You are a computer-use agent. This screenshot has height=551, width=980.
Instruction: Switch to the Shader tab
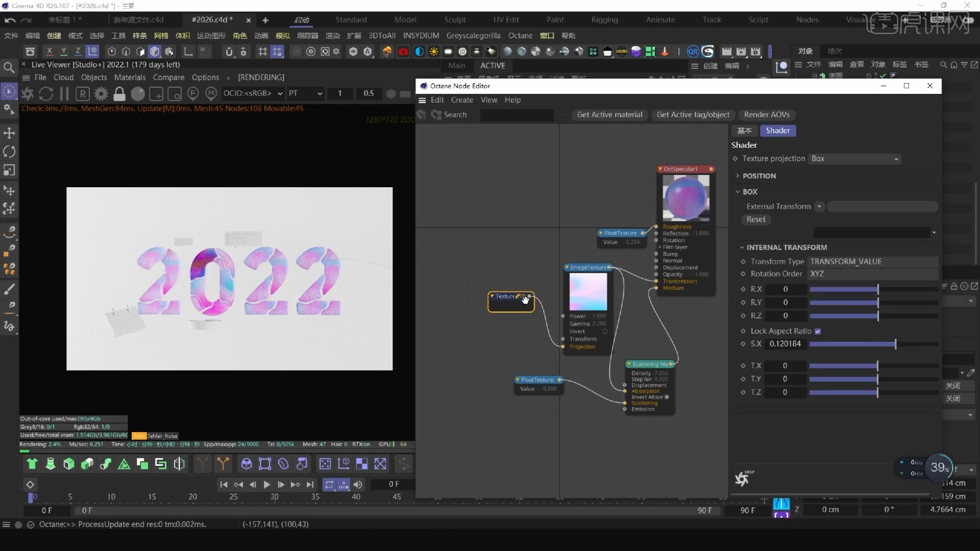point(778,131)
